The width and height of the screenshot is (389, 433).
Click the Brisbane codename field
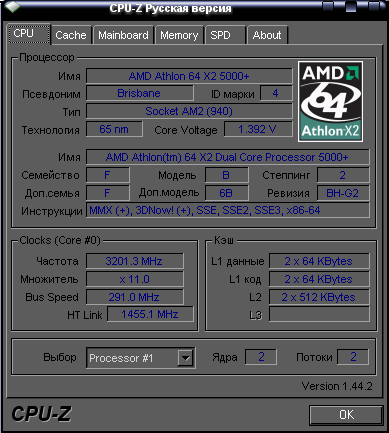pyautogui.click(x=140, y=93)
